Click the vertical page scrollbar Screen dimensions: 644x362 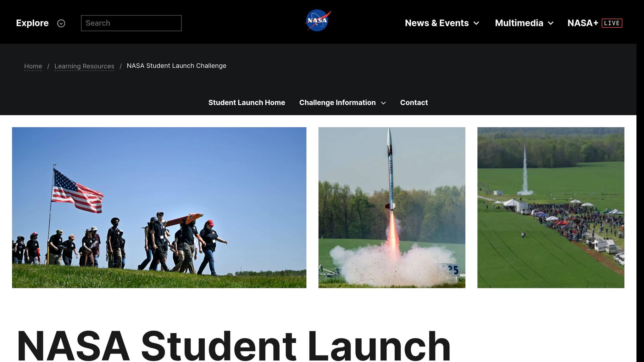(x=640, y=181)
